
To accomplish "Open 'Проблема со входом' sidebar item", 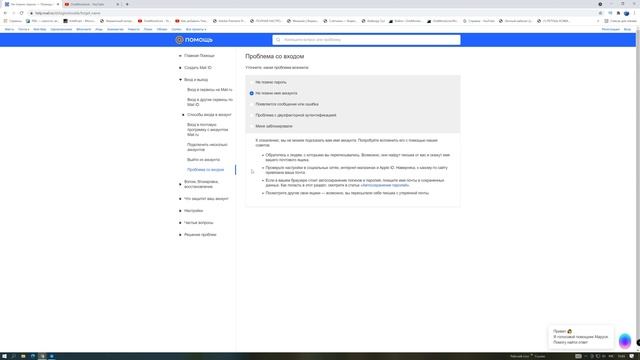I will pyautogui.click(x=205, y=169).
